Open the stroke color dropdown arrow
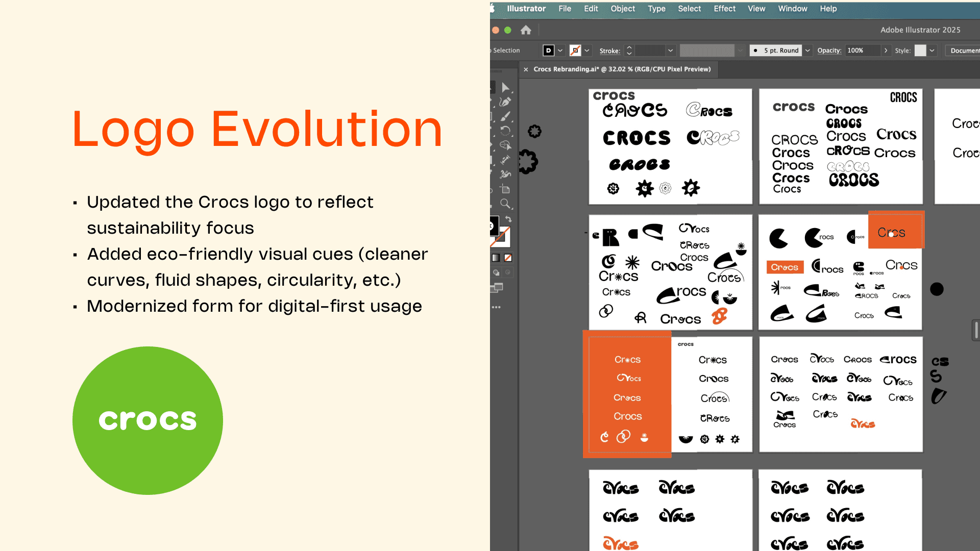Screen dimensions: 980x551 [587, 51]
